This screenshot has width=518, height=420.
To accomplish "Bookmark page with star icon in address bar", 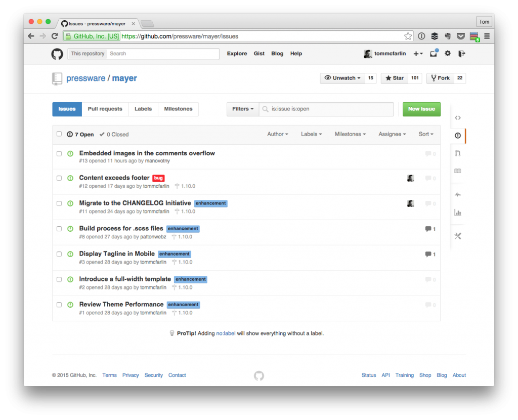I will point(408,36).
